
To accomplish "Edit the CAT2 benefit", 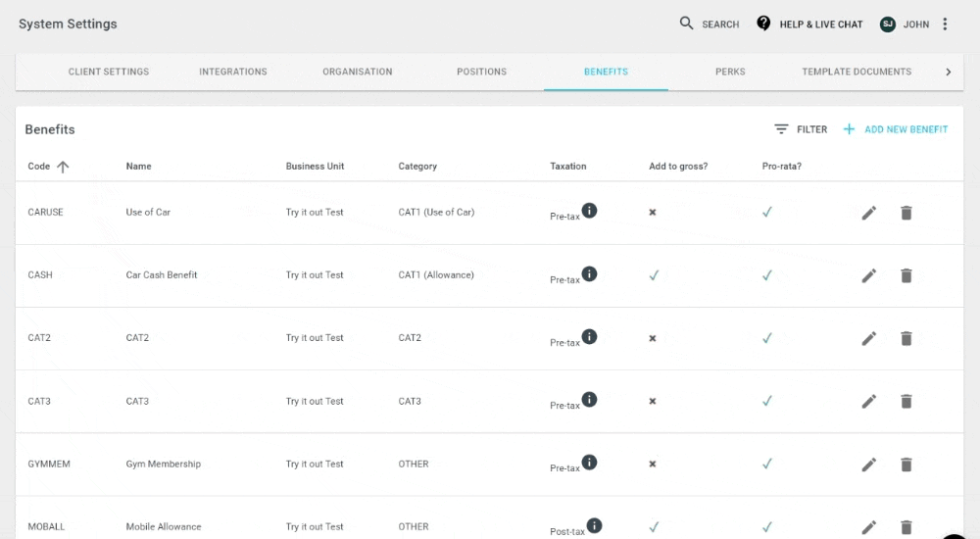I will tap(868, 338).
